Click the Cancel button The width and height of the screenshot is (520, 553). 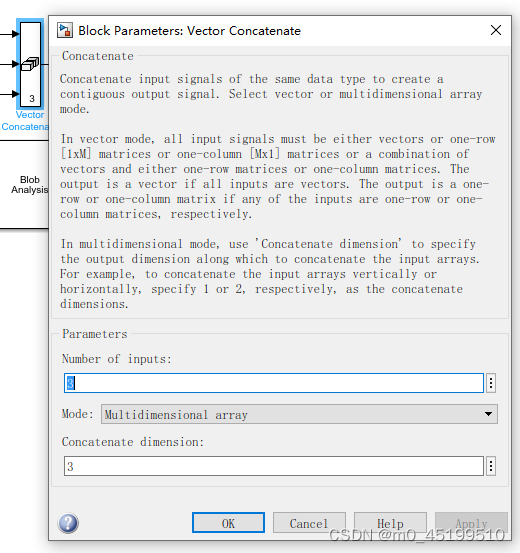[x=309, y=523]
